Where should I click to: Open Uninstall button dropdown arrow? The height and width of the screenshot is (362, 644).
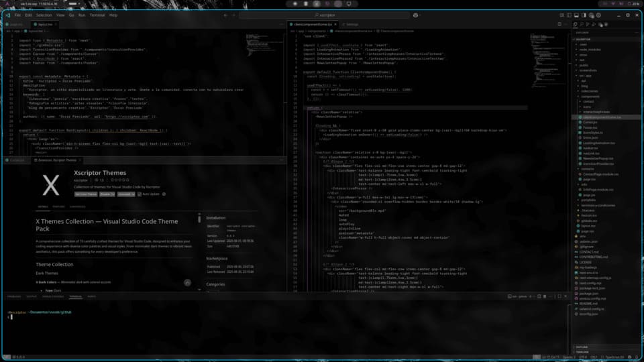click(133, 194)
